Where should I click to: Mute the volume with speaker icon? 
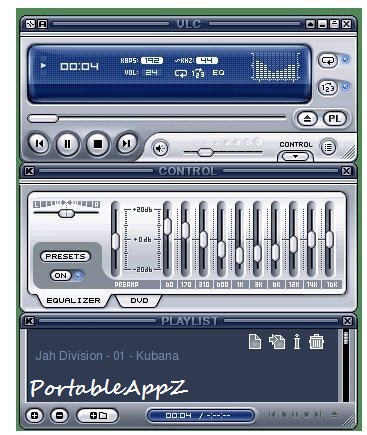(x=160, y=148)
